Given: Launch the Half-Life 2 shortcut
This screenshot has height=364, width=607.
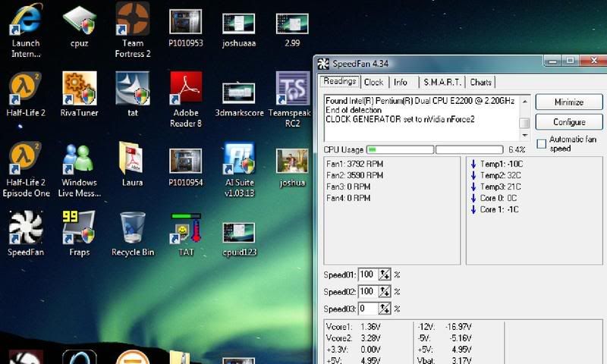Looking at the screenshot, I should point(26,94).
